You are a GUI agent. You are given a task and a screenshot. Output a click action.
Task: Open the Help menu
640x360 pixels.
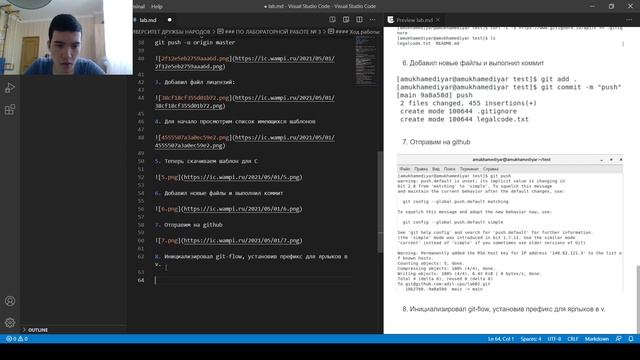coord(157,6)
